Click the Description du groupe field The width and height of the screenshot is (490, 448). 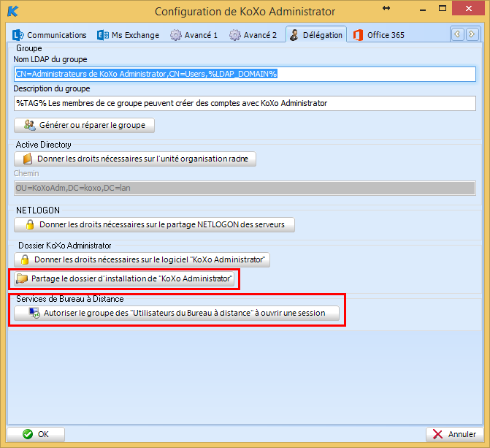[245, 104]
